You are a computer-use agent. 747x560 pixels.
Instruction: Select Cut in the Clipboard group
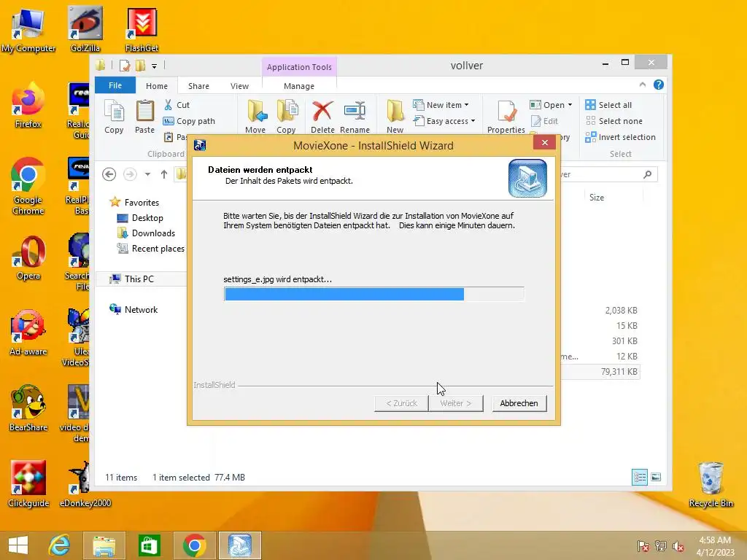pos(177,105)
